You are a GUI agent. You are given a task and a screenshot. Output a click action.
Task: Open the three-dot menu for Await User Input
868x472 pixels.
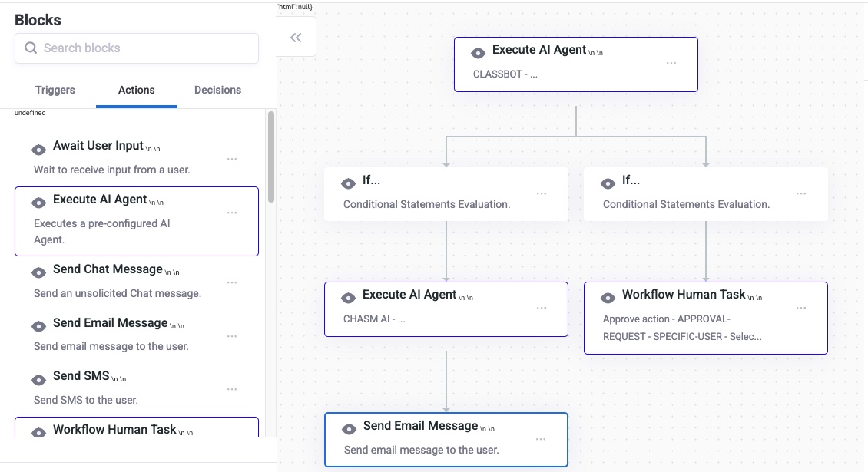click(232, 160)
